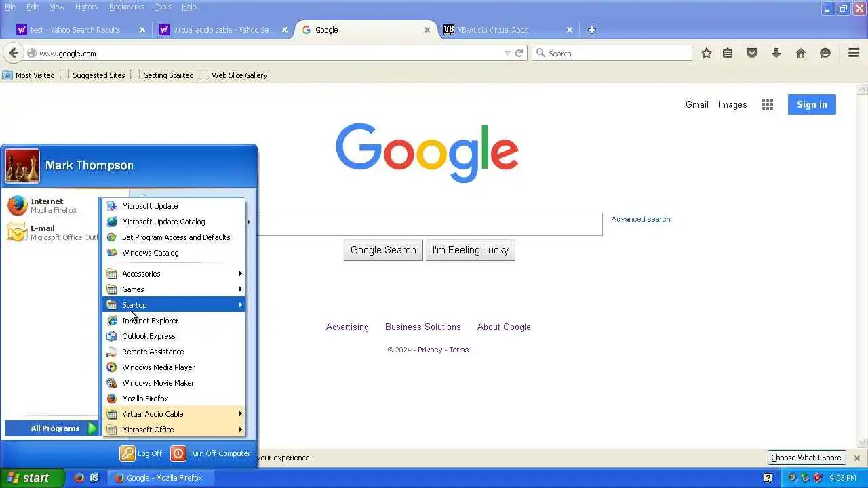Open the Business Solutions link

click(423, 327)
